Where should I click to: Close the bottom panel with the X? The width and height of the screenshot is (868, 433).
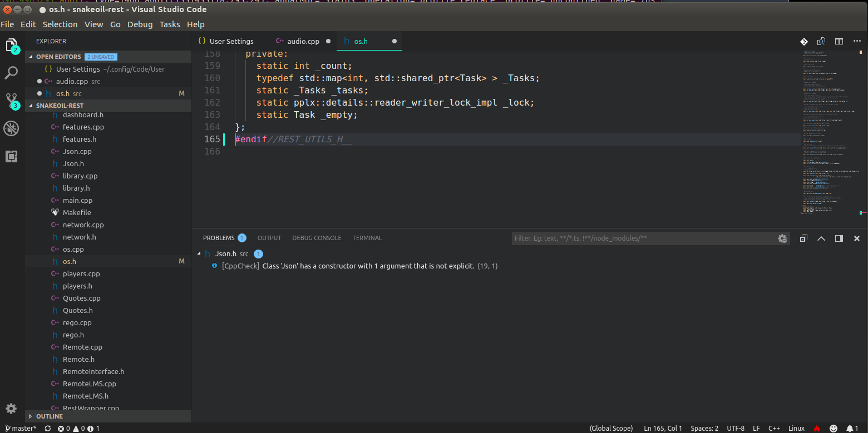(857, 238)
